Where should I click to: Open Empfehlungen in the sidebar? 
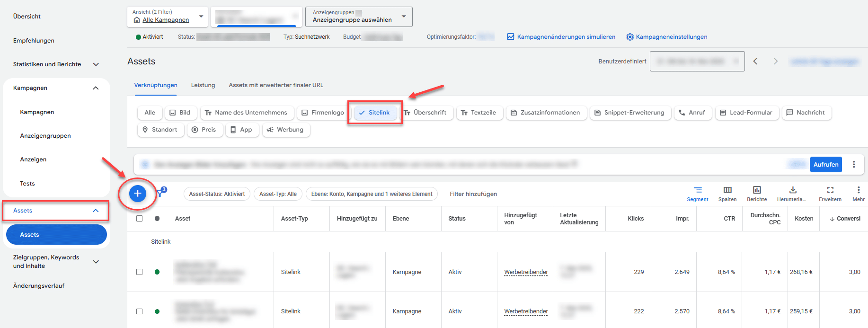click(x=34, y=41)
